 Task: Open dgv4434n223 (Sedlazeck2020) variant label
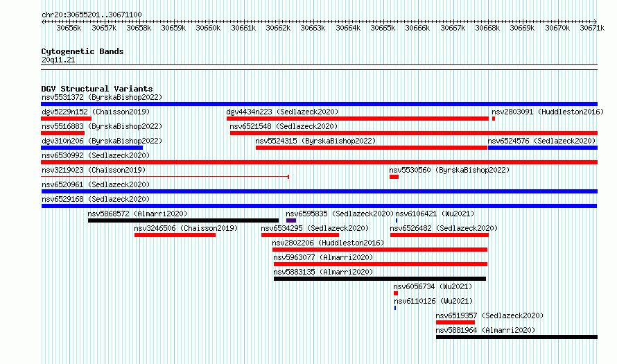pos(282,112)
